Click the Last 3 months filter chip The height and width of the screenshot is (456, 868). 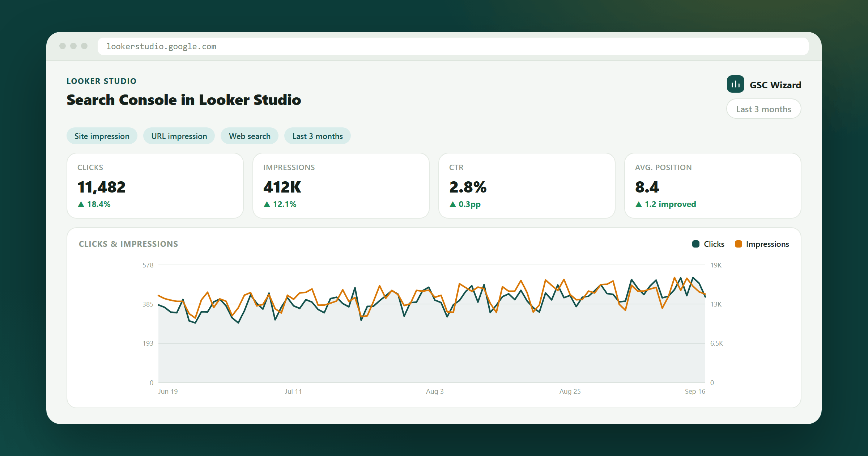click(x=318, y=136)
